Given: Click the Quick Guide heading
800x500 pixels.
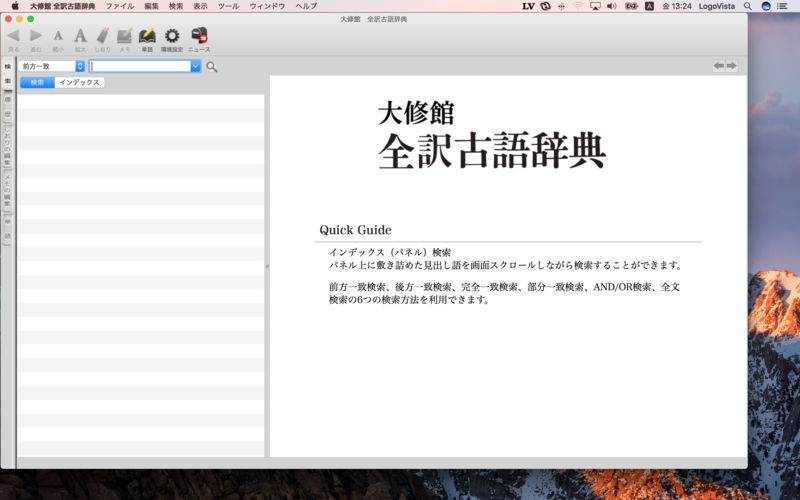Looking at the screenshot, I should tap(355, 230).
